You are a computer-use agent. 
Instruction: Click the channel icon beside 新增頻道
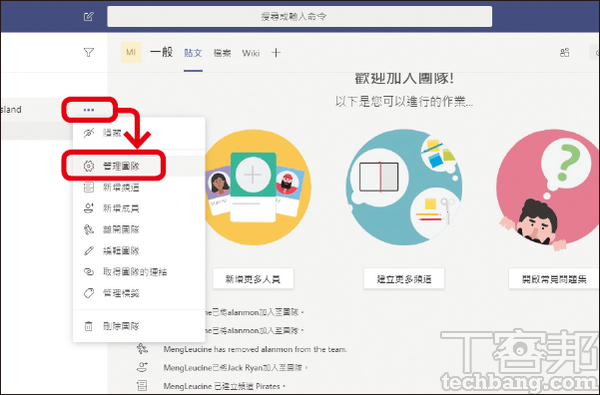tap(88, 187)
